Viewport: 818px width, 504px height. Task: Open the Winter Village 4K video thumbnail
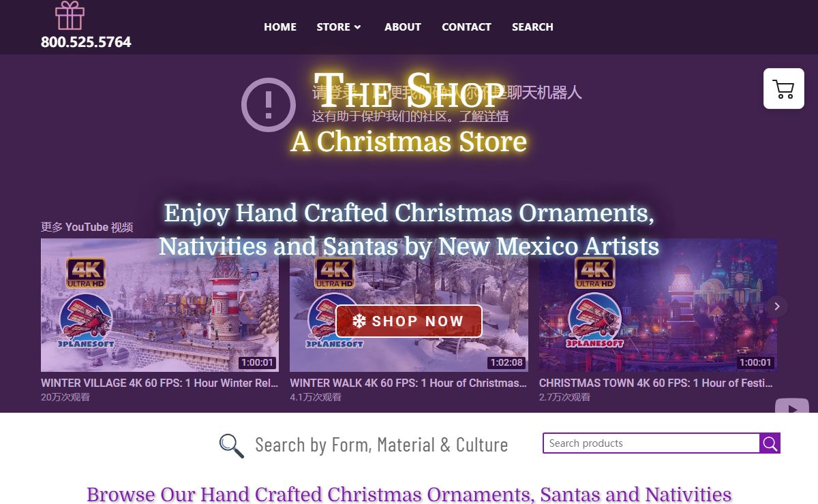click(160, 304)
